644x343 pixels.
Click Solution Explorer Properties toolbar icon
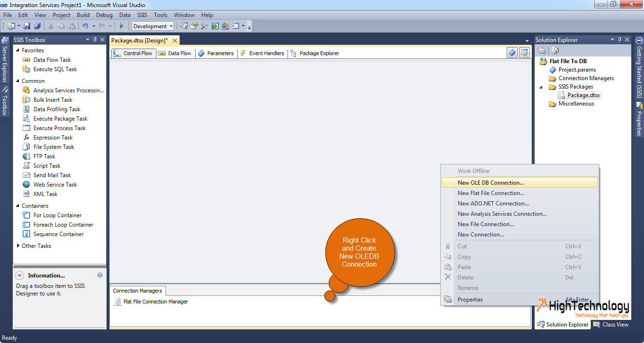click(542, 50)
